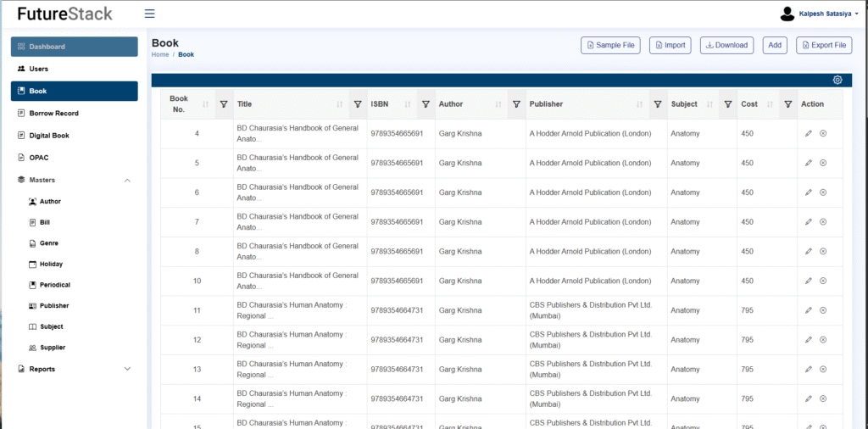Click the FutureStack logo
This screenshot has width=868, height=429.
tap(64, 14)
